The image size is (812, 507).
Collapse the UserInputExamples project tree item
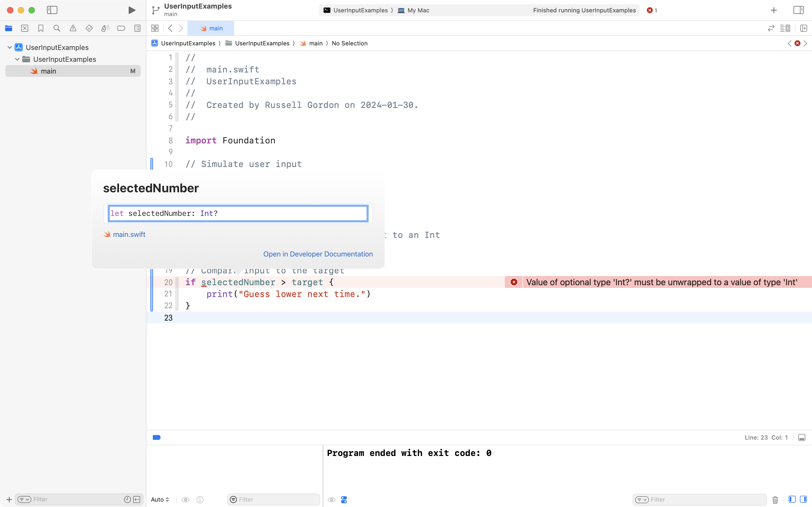pos(9,47)
